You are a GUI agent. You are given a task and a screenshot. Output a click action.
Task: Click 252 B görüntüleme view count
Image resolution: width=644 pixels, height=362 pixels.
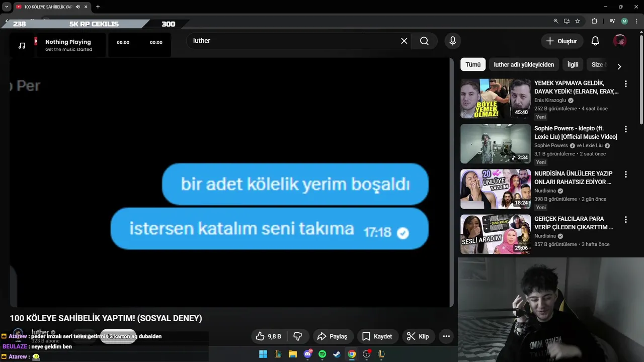[555, 109]
